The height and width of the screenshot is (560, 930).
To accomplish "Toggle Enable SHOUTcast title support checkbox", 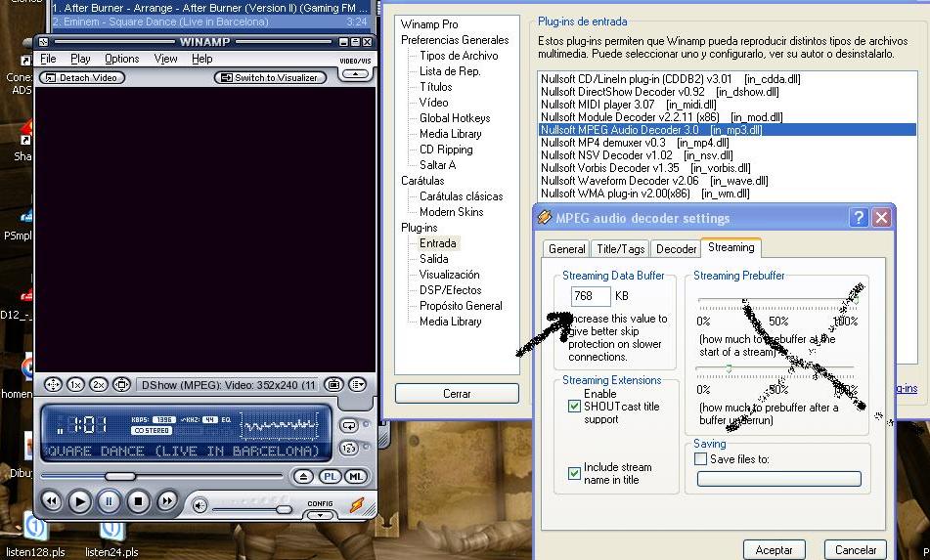I will [573, 406].
